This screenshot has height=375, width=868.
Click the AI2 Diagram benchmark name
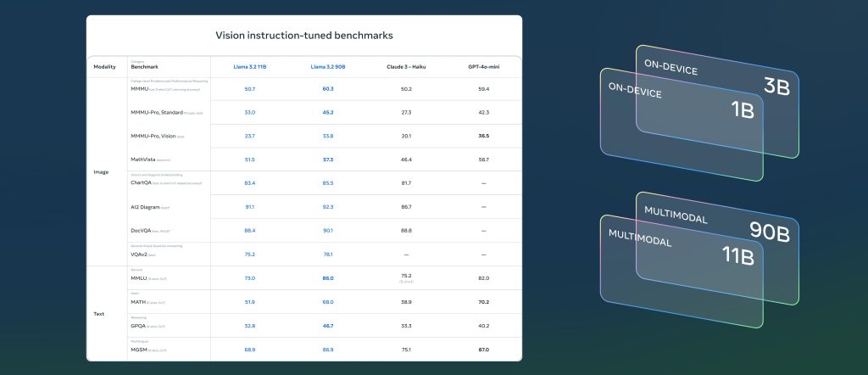pos(145,207)
